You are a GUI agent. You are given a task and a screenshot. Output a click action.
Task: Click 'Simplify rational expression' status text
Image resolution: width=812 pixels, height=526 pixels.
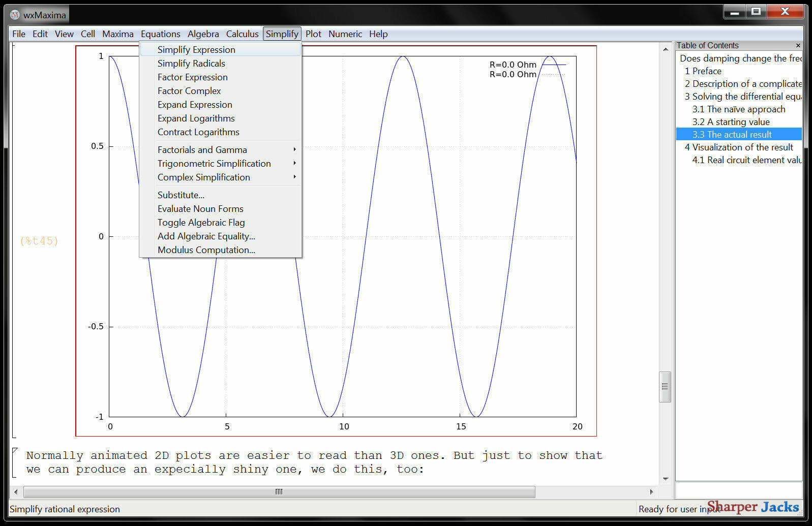click(x=65, y=509)
